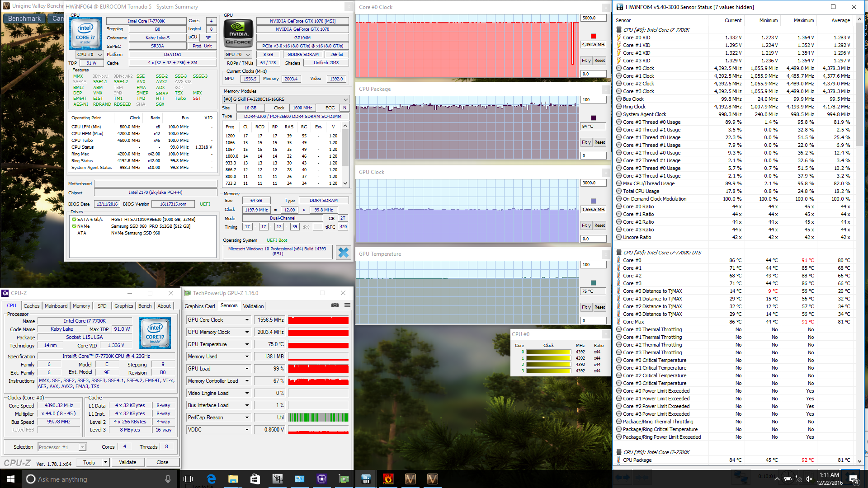868x488 pixels.
Task: Click the green check icon beside SATA 6 Gb/s
Action: click(x=74, y=219)
